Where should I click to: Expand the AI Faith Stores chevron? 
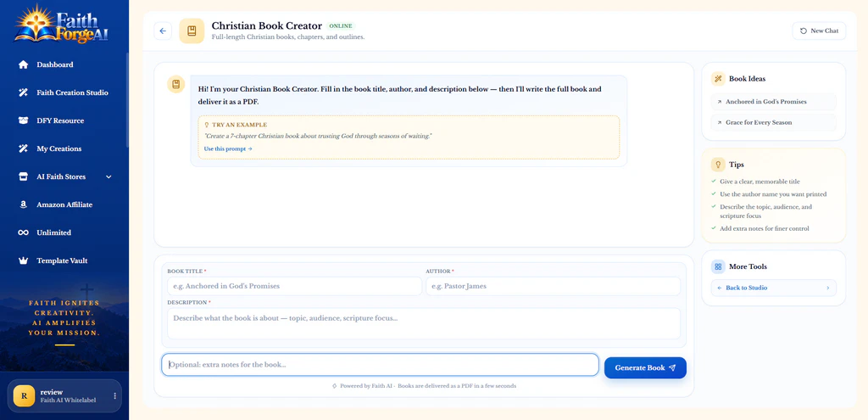click(x=108, y=176)
